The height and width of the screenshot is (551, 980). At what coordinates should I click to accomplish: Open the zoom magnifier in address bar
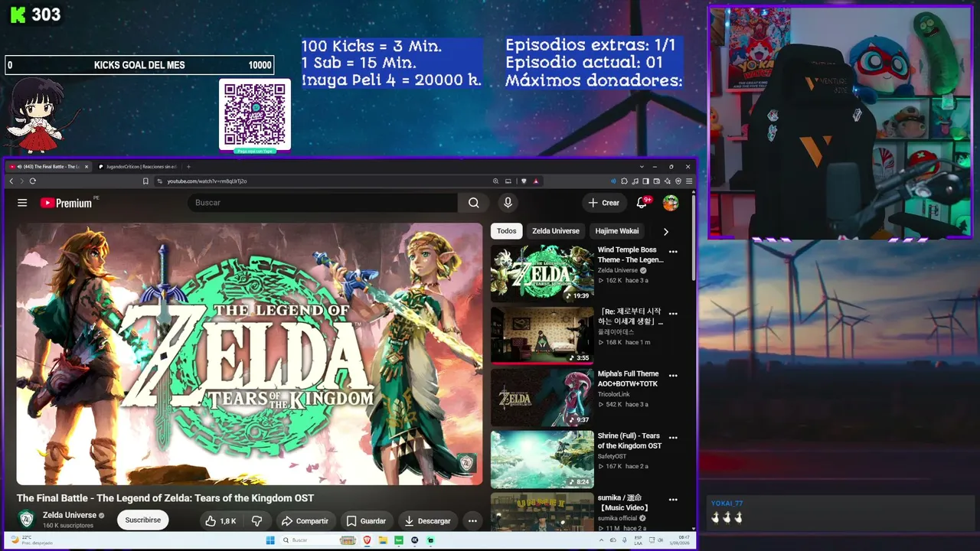(x=496, y=181)
